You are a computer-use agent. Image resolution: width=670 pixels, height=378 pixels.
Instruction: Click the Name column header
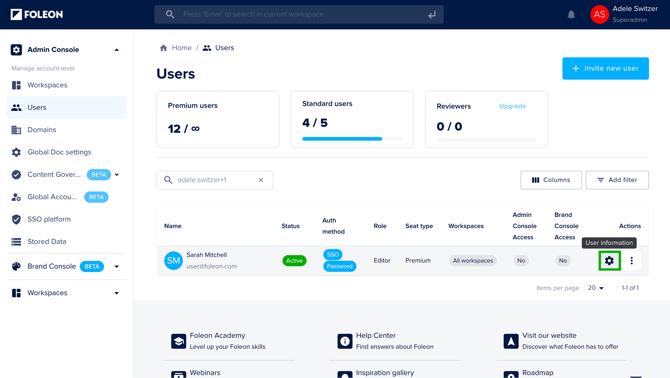pos(173,226)
